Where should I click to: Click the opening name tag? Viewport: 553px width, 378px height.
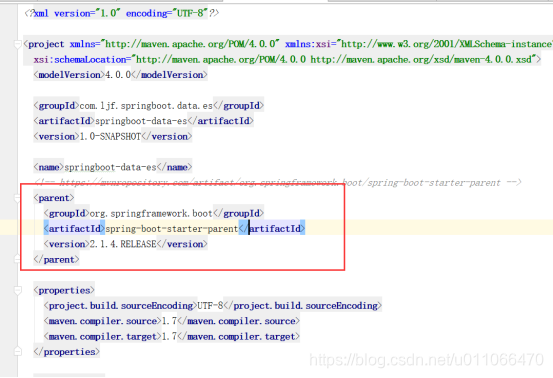click(49, 167)
